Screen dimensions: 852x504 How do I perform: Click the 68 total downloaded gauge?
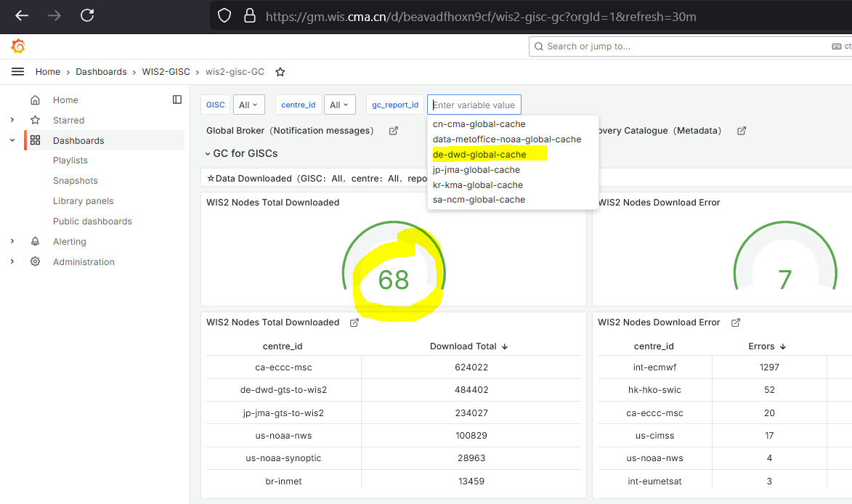point(394,280)
